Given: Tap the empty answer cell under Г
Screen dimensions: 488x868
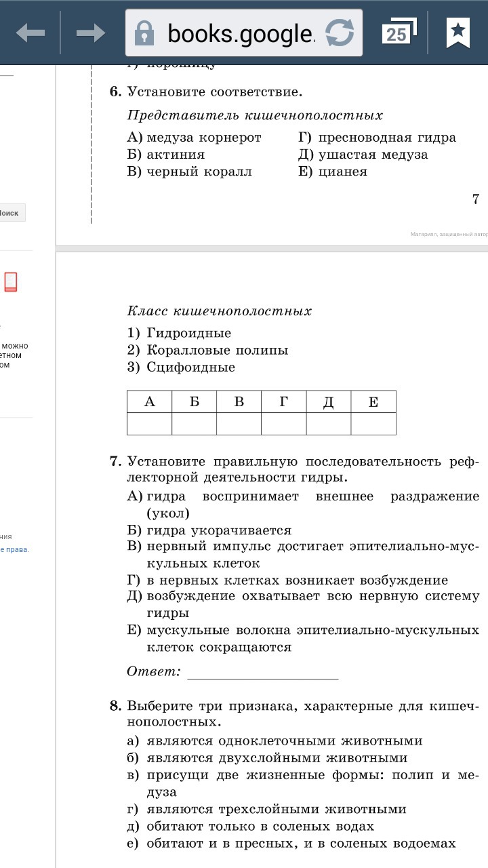Looking at the screenshot, I should tap(284, 424).
